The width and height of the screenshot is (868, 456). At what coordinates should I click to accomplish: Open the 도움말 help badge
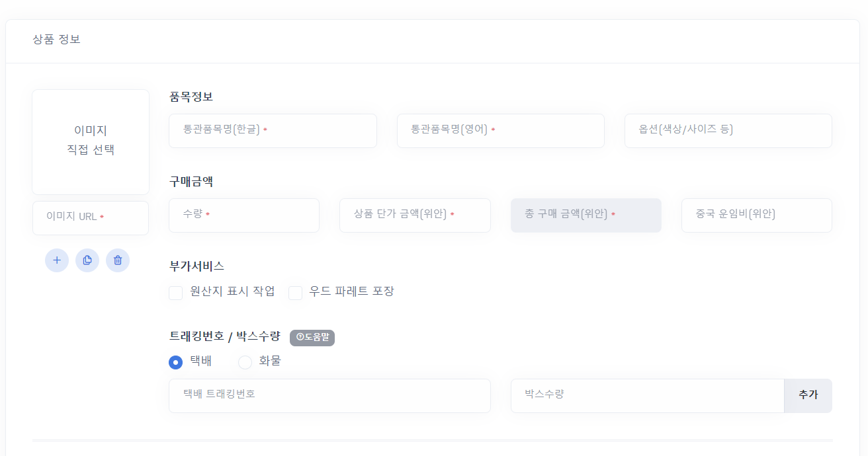point(312,338)
